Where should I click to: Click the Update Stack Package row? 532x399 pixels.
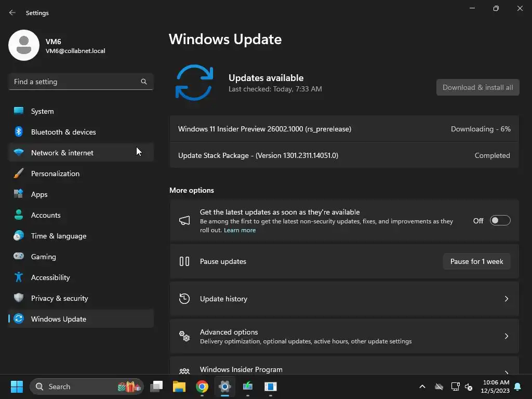(x=344, y=155)
